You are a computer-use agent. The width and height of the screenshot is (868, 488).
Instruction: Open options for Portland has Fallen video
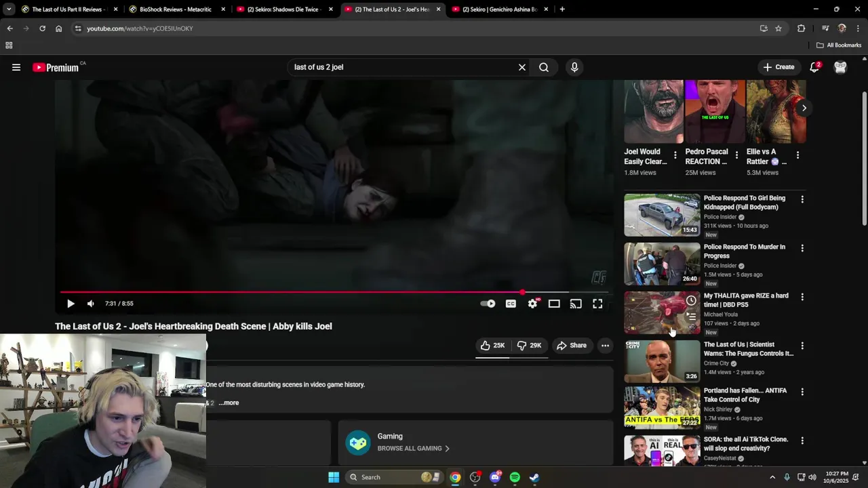(802, 392)
